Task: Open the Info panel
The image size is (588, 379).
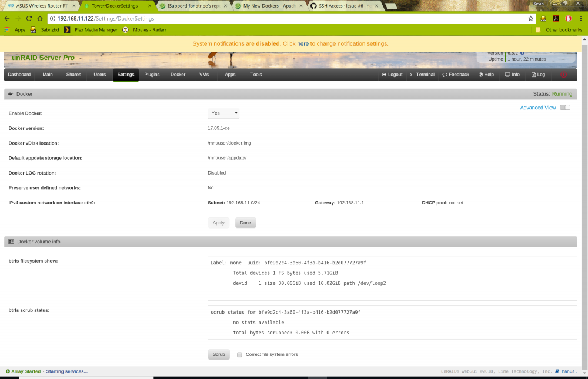Action: [512, 75]
